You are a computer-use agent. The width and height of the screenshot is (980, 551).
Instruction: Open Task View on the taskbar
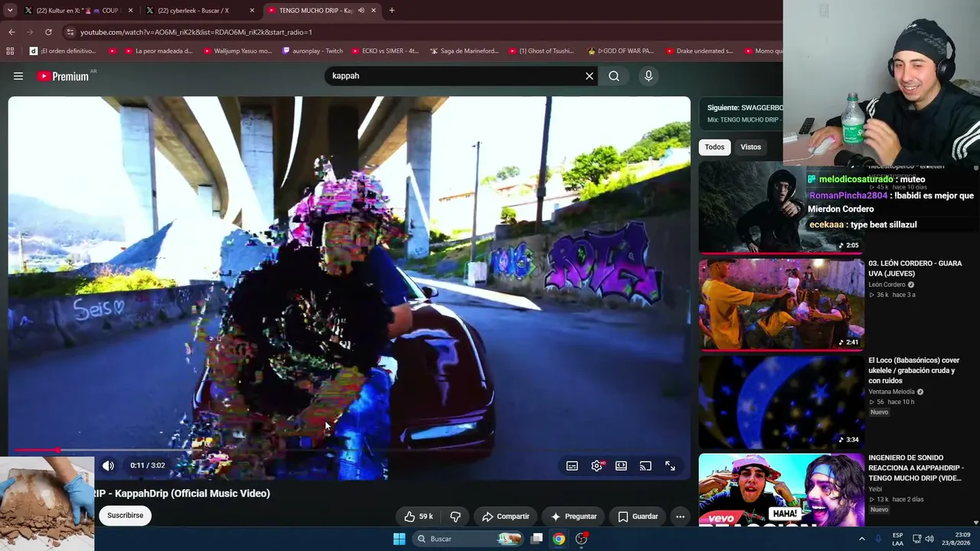pos(537,539)
